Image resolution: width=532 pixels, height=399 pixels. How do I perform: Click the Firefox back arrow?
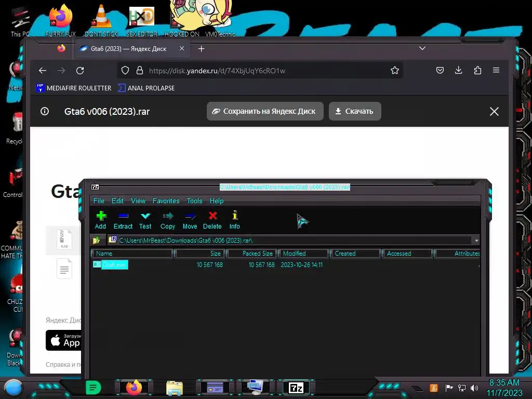click(43, 71)
